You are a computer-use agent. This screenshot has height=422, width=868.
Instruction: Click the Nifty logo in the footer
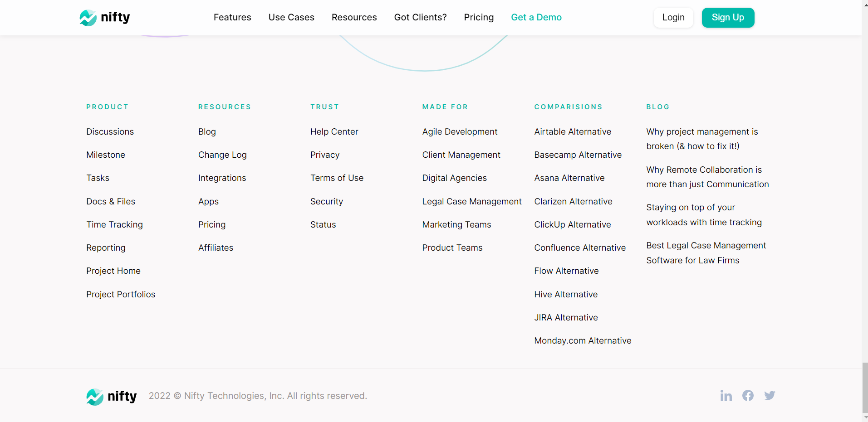[x=111, y=396]
